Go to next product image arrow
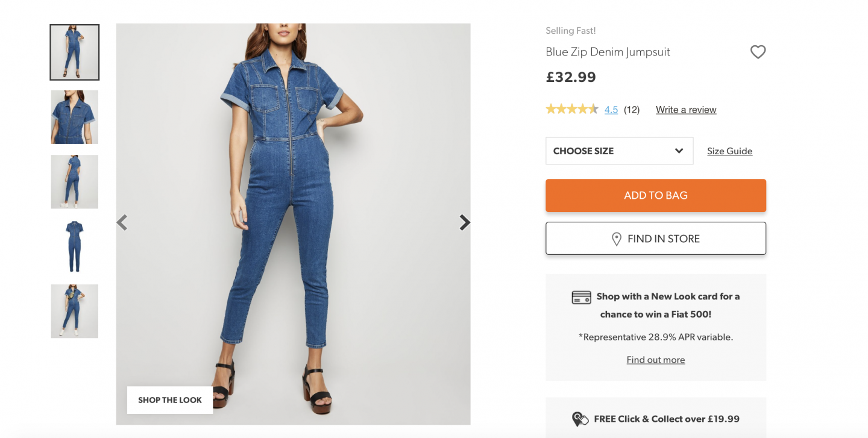868x438 pixels. 464,223
